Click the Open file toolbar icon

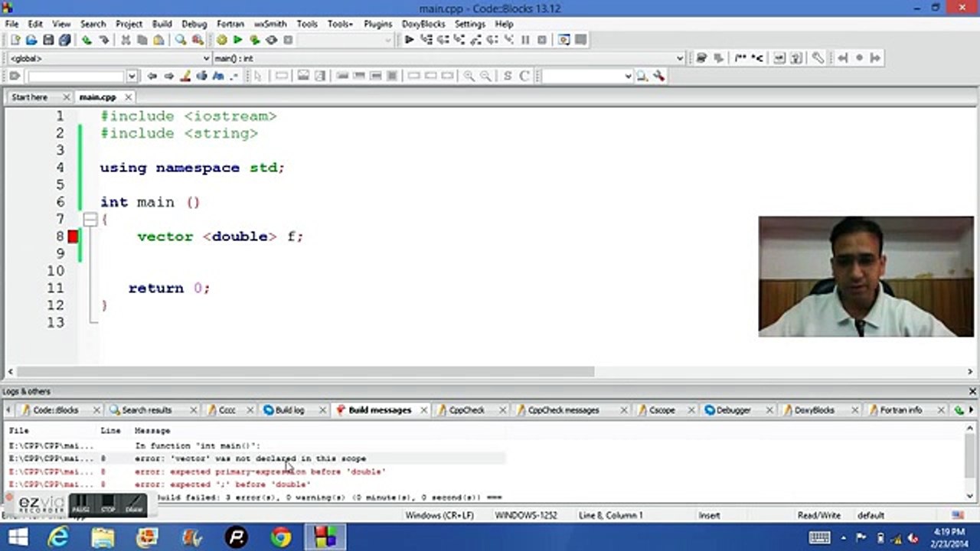point(31,40)
